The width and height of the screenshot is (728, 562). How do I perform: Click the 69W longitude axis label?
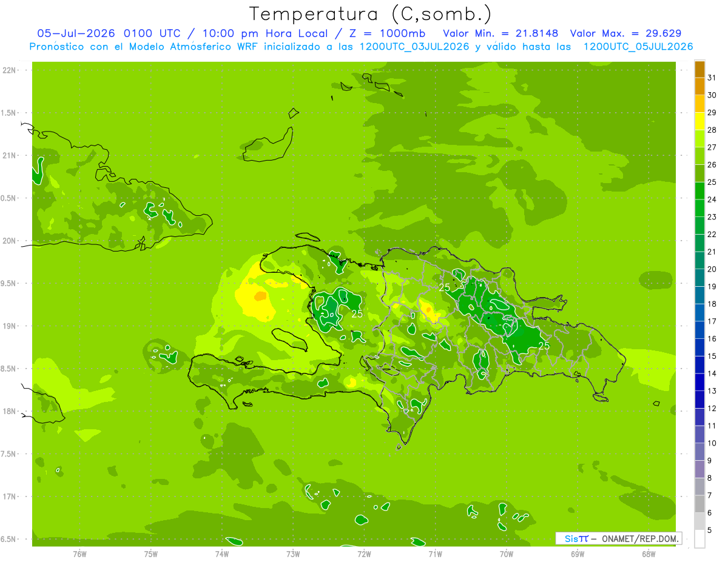point(578,554)
